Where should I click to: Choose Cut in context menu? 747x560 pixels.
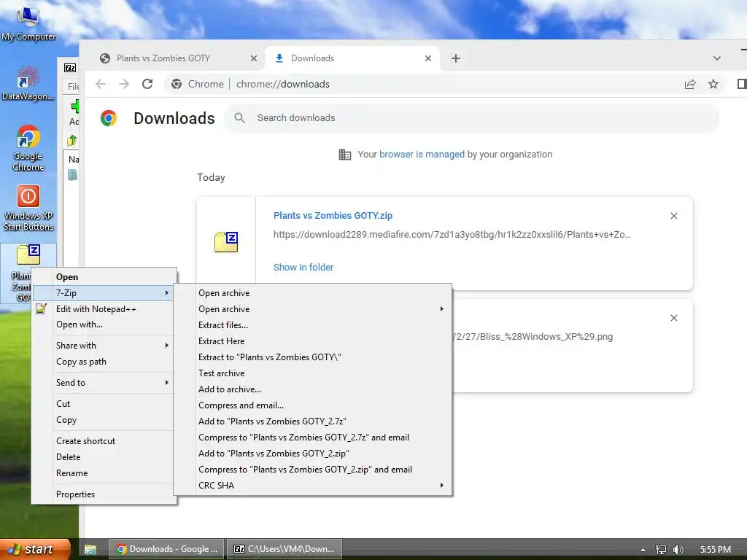click(104, 403)
